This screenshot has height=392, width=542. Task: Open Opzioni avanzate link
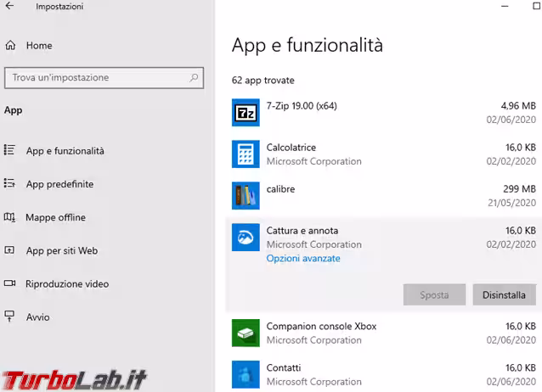coord(303,258)
